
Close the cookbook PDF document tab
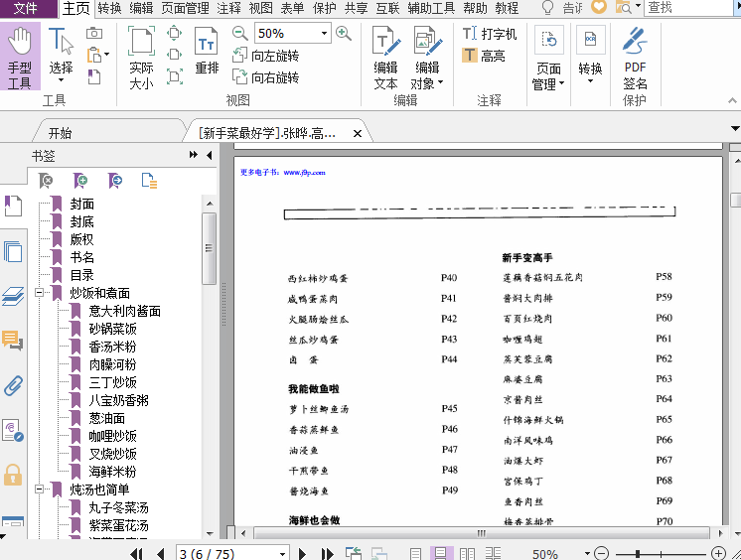358,134
